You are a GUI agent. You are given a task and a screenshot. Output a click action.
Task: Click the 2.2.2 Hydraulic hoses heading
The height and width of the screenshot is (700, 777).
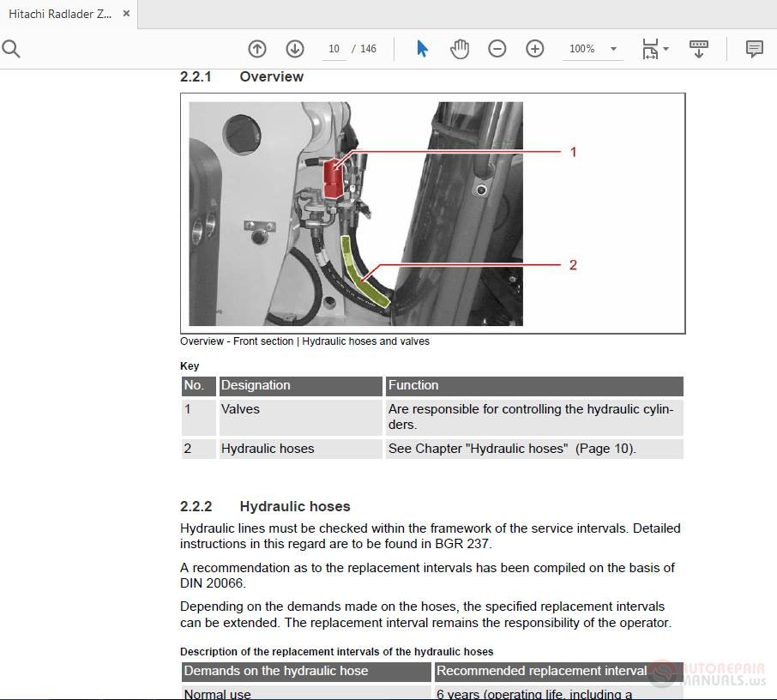pos(265,506)
